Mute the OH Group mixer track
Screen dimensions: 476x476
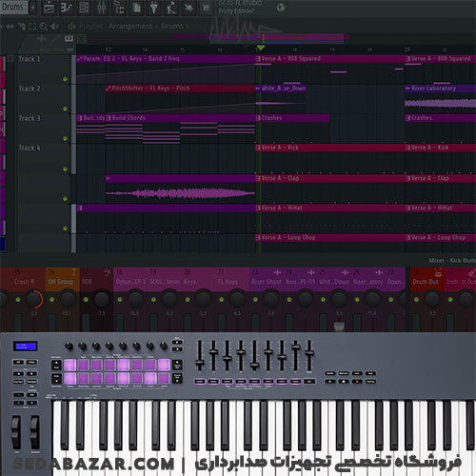(x=52, y=299)
